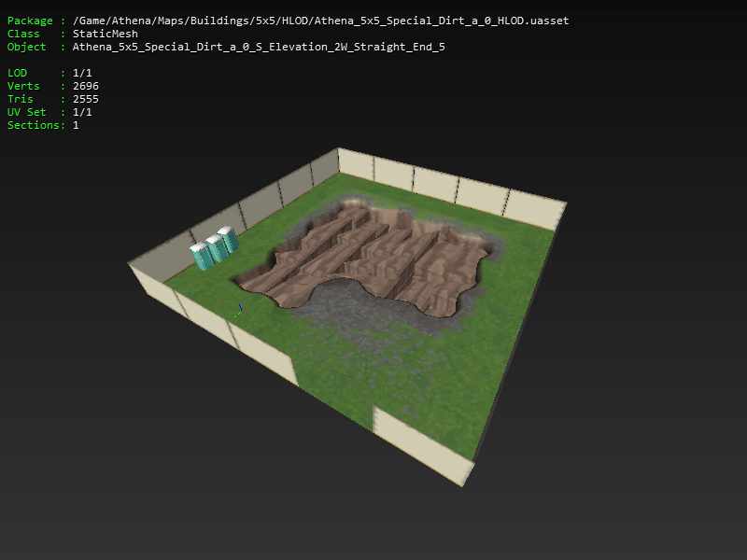Click the teal portable toilets in the mesh
This screenshot has height=560, width=747.
coord(214,248)
